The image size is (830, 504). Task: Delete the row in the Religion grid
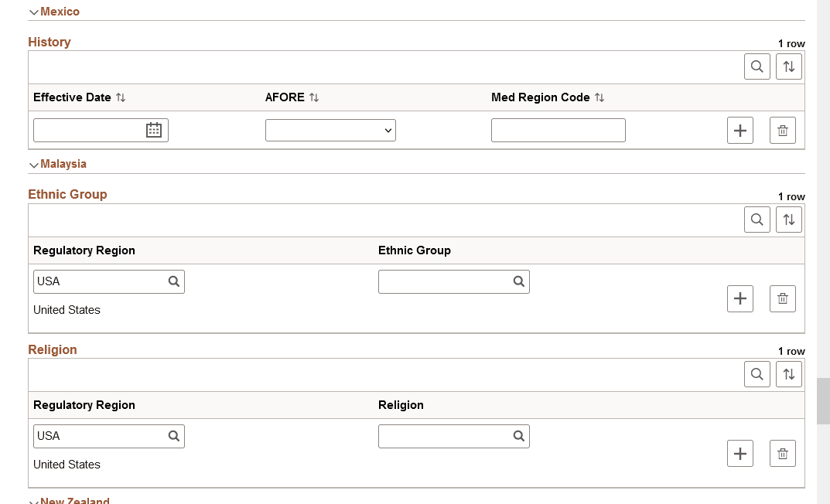click(x=782, y=453)
